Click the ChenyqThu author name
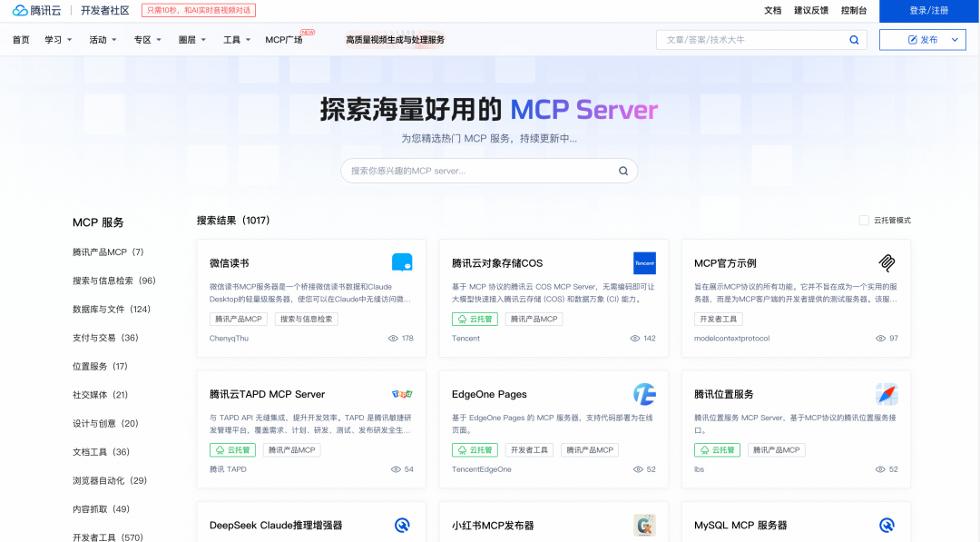The image size is (980, 542). pyautogui.click(x=229, y=339)
